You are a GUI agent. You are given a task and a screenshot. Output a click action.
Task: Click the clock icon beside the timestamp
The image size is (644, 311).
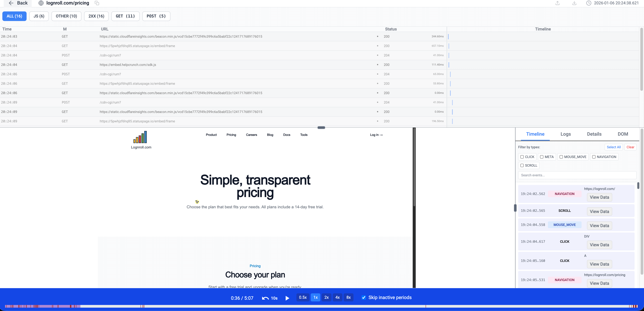point(588,3)
